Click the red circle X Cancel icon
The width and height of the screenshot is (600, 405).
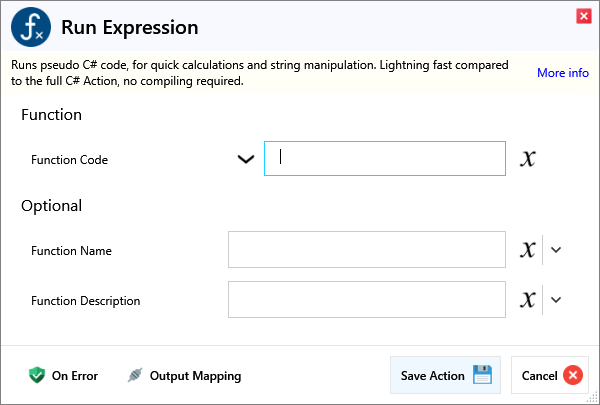[572, 376]
